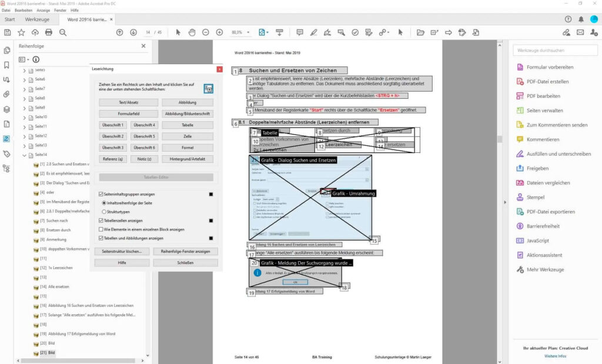Click the page number input field
The width and height of the screenshot is (602, 364).
tap(148, 33)
